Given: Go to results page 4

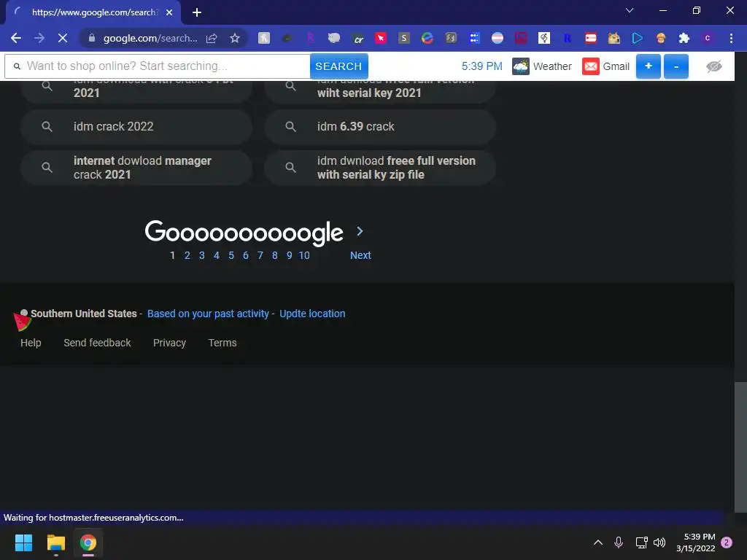Looking at the screenshot, I should [216, 255].
